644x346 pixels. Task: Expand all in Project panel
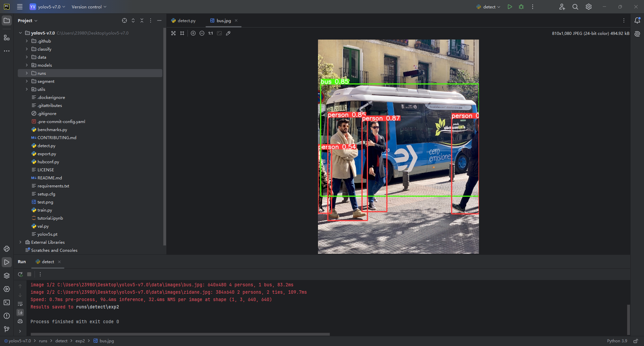(133, 20)
